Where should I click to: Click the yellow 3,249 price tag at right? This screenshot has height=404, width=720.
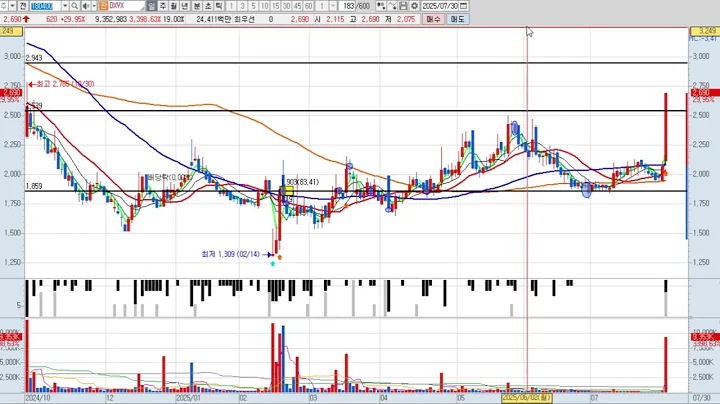(x=703, y=31)
